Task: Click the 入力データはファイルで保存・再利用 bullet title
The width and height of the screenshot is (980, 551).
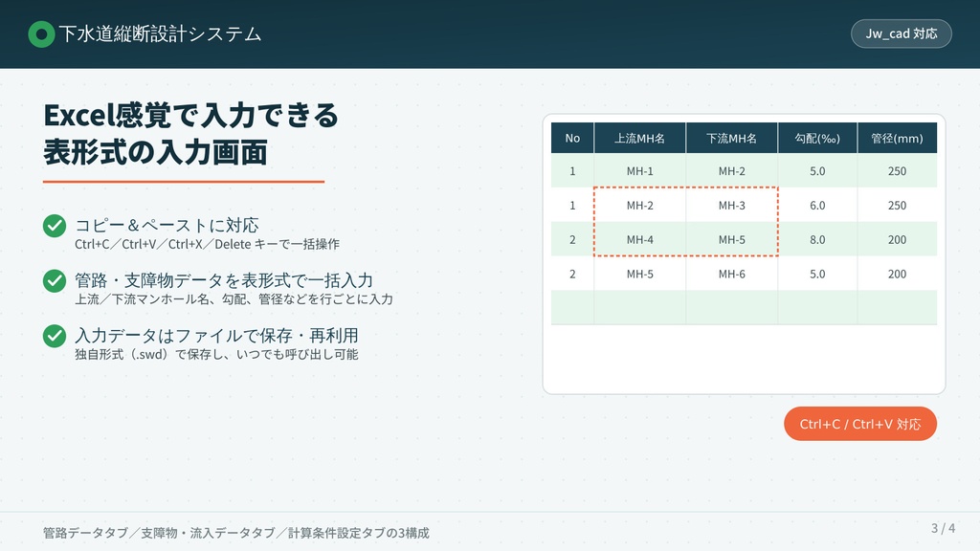Action: click(216, 335)
